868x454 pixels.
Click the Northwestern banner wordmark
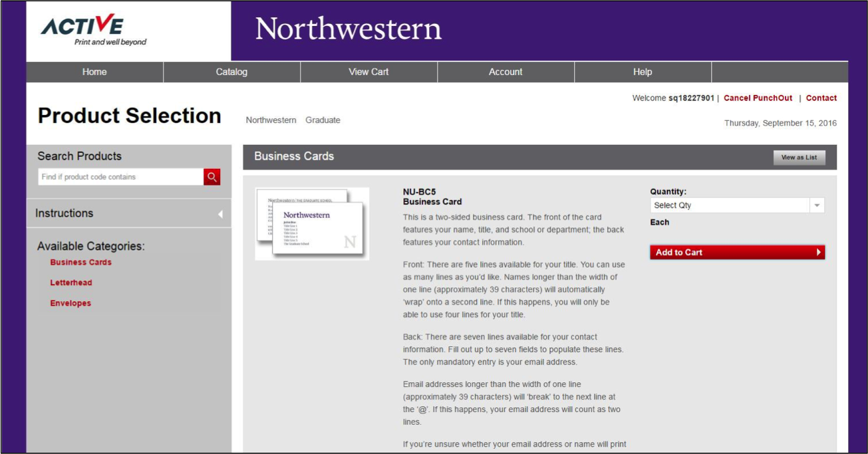coord(348,29)
